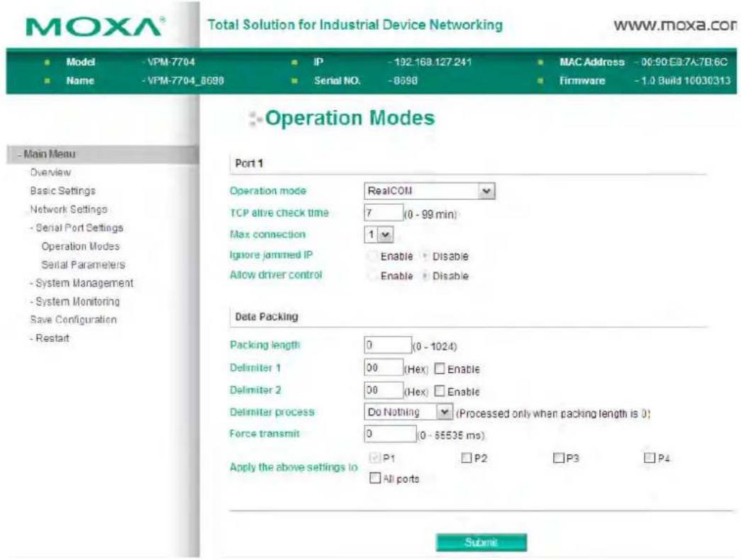Toggle the P1 port checkbox
The image size is (741, 560).
coord(374,457)
